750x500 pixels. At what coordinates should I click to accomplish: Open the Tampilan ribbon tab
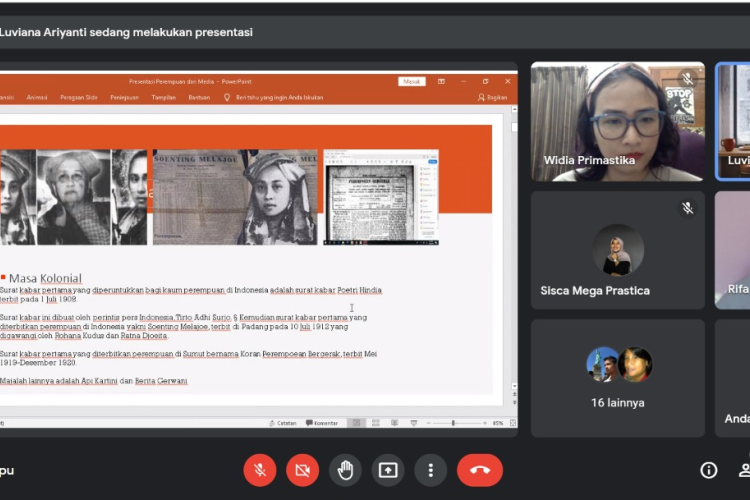(x=163, y=97)
